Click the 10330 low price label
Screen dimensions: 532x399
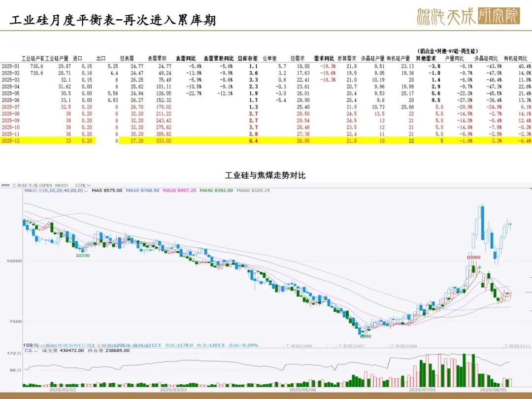[83, 256]
